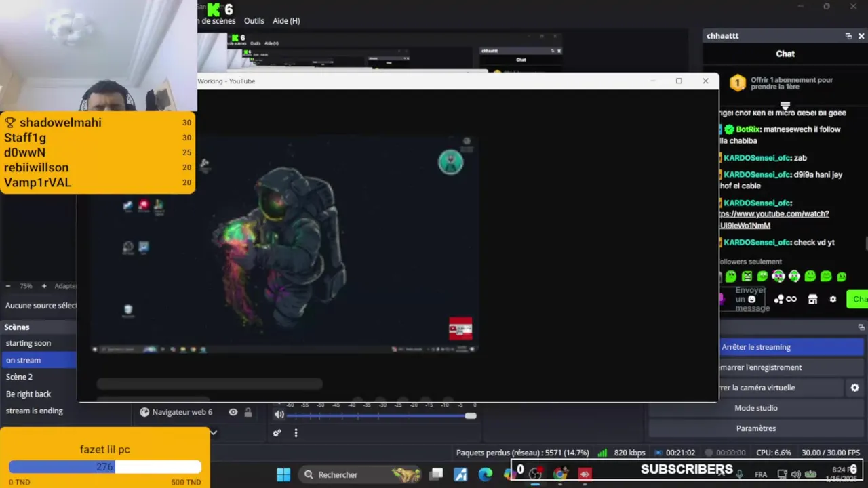Zoom in preview with the plus button
Screen dimensions: 868x488
(44, 286)
